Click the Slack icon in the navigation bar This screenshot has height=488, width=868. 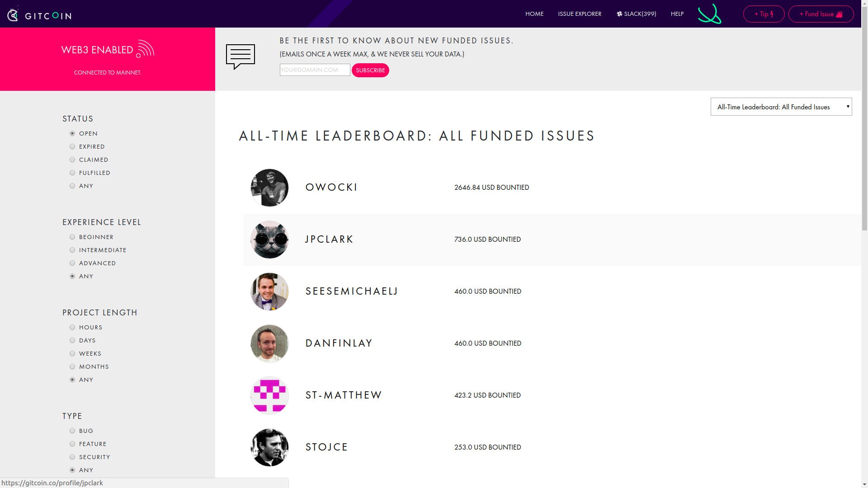pyautogui.click(x=619, y=14)
